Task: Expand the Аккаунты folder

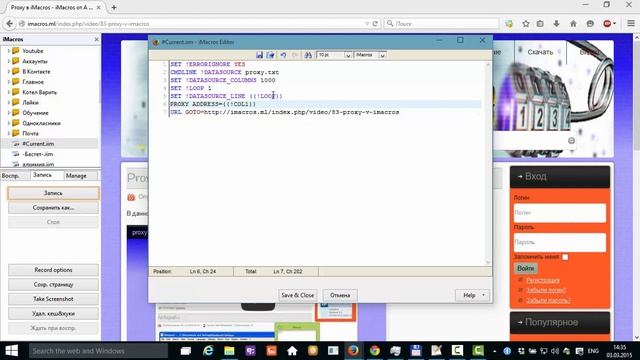Action: coord(9,61)
